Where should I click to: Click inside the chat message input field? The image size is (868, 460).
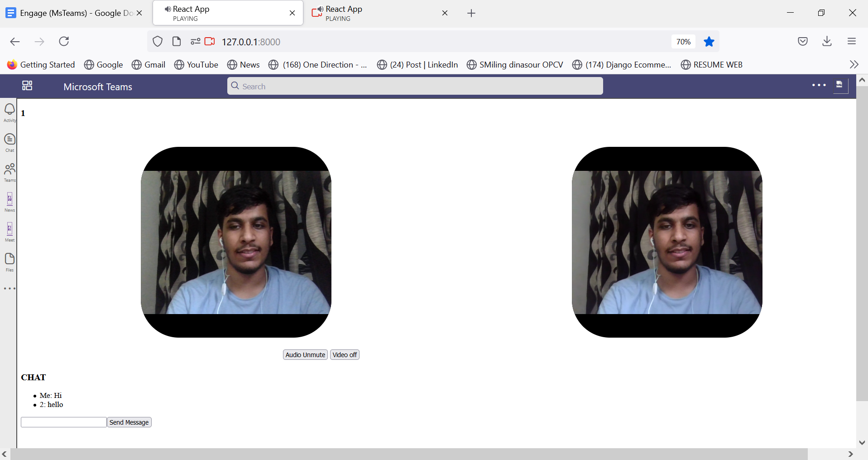pos(63,422)
